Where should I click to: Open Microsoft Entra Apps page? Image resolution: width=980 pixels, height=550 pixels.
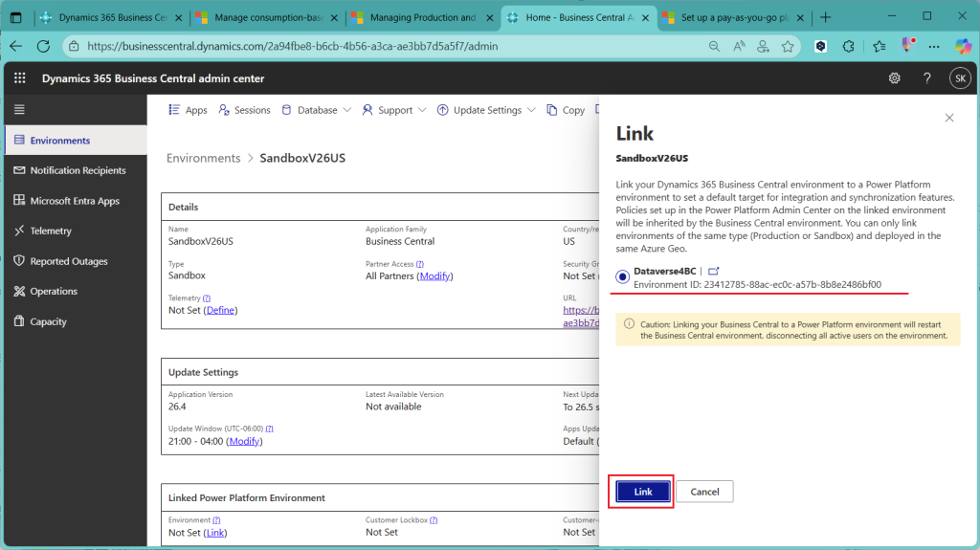(x=76, y=201)
